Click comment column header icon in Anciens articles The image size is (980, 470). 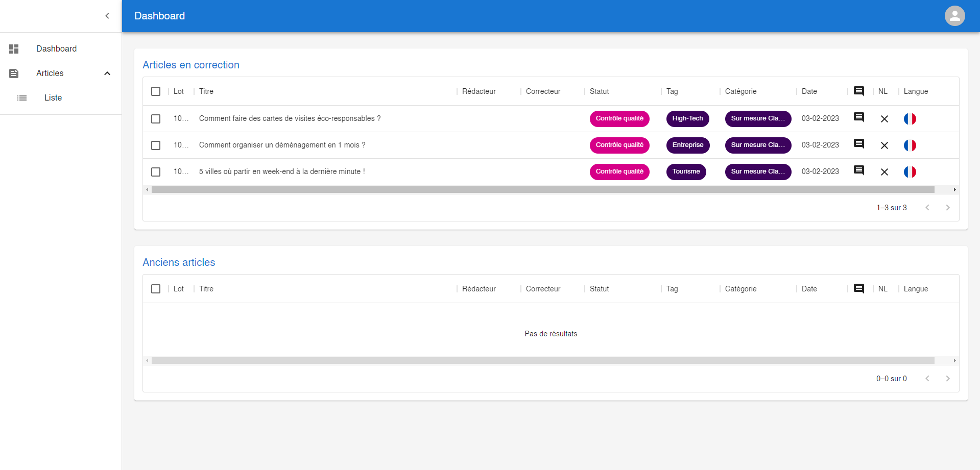pyautogui.click(x=859, y=289)
